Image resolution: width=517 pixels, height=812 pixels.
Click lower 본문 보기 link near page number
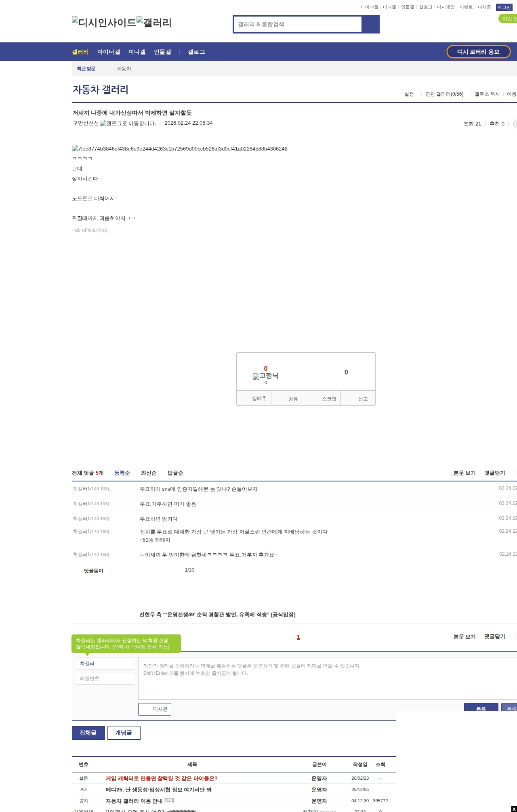tap(464, 636)
